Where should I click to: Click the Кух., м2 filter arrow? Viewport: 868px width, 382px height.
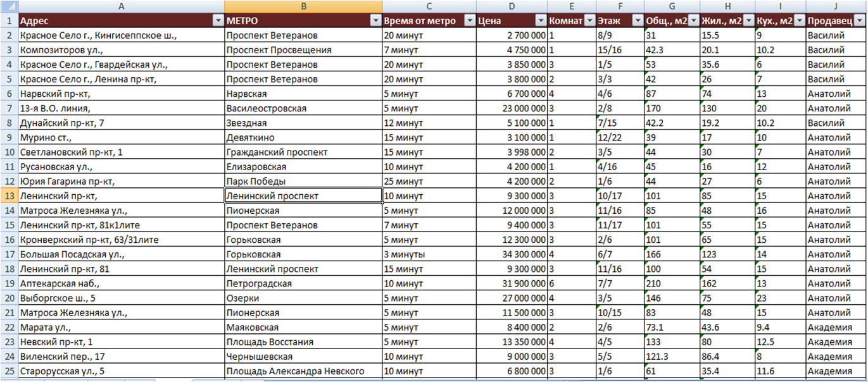[x=798, y=21]
